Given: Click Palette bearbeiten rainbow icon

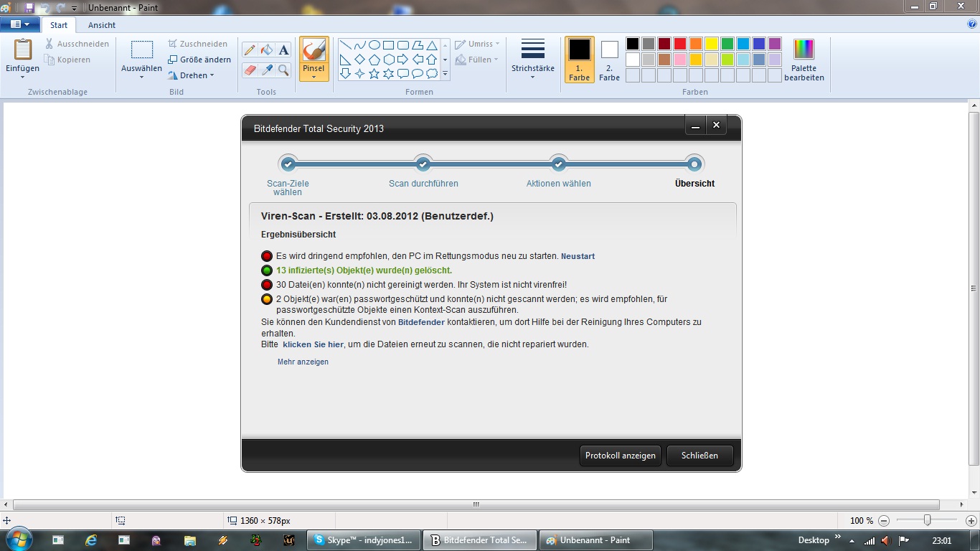Looking at the screenshot, I should coord(804,50).
